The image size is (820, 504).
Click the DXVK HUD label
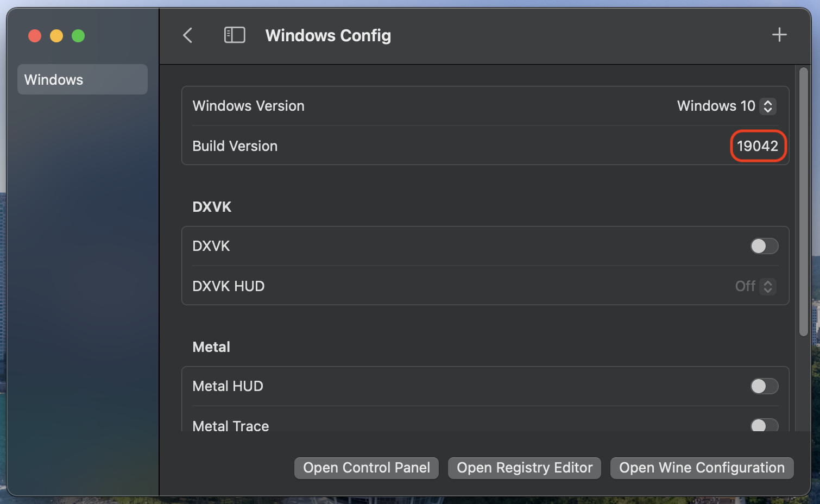pos(229,286)
